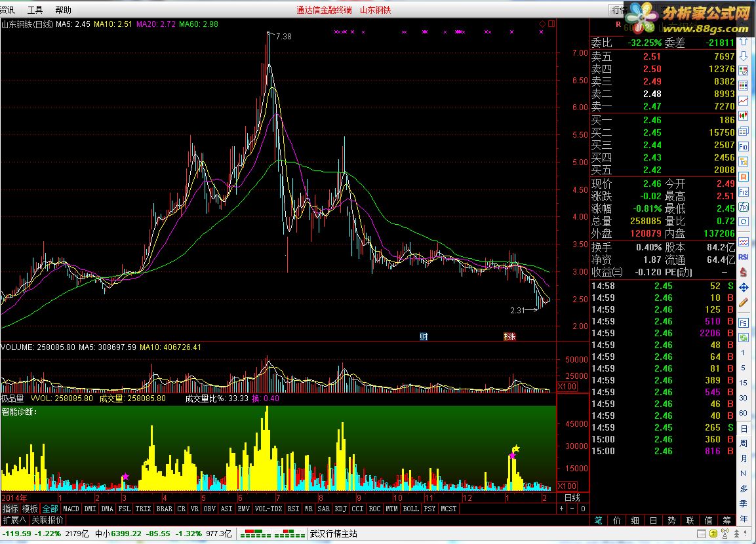Select yearly 年 period in sidebar
This screenshot has width=756, height=544.
pos(744,518)
